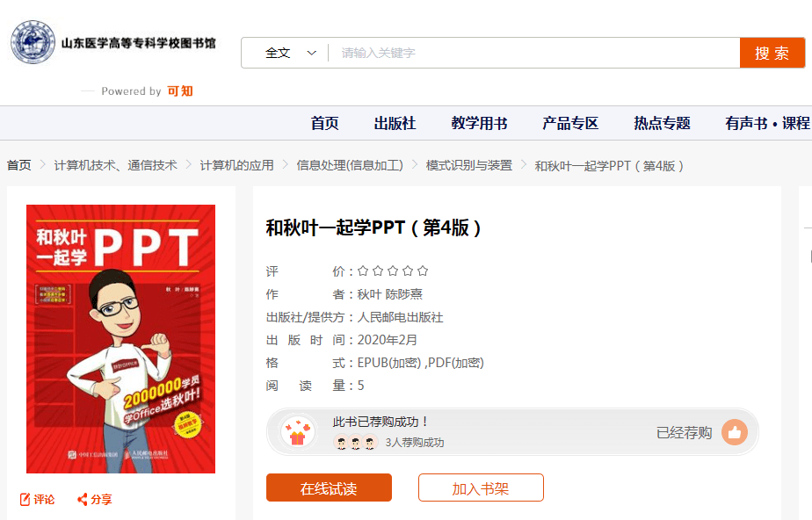Click the first rating star

[x=363, y=271]
